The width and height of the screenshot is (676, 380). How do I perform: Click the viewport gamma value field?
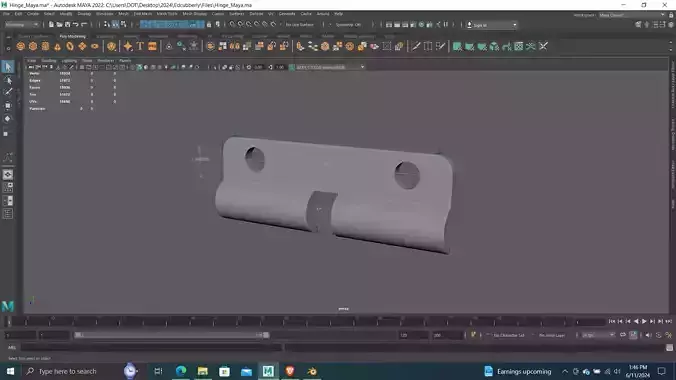(x=281, y=67)
